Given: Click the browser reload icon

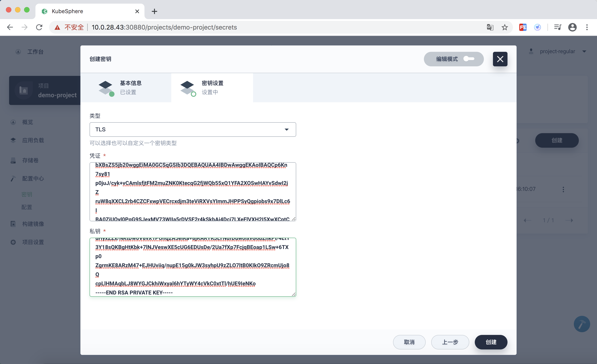Looking at the screenshot, I should [39, 27].
